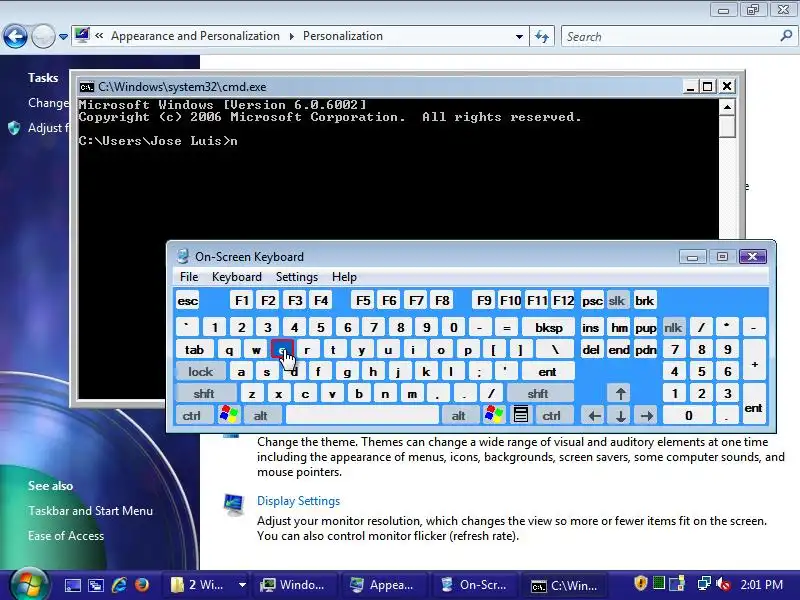Screen dimensions: 800x600
Task: Click the Personalization breadcrumb segment
Action: tap(342, 36)
